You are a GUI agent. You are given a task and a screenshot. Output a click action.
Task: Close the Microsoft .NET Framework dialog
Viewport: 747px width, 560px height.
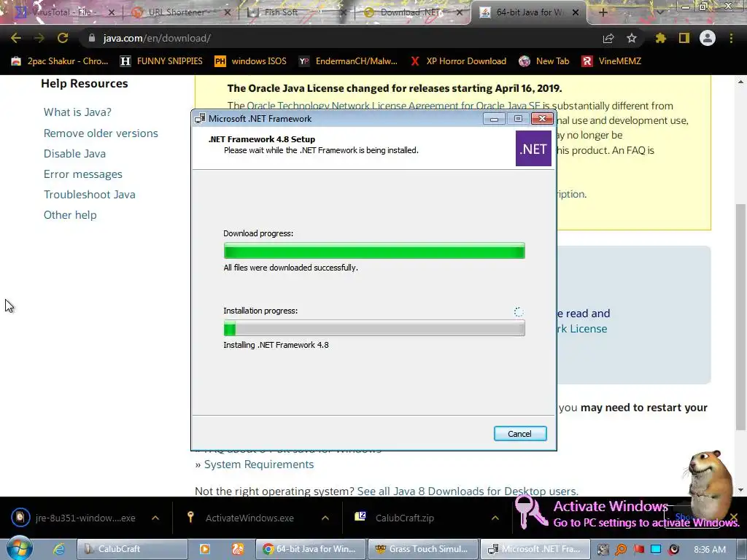(542, 119)
